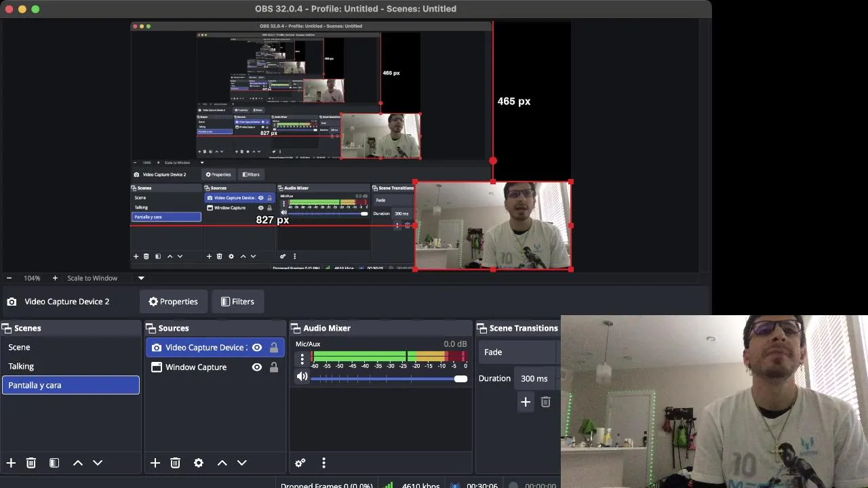Screen dimensions: 868x488
Task: Click the 4610 kbps status bar entry
Action: coord(420,485)
